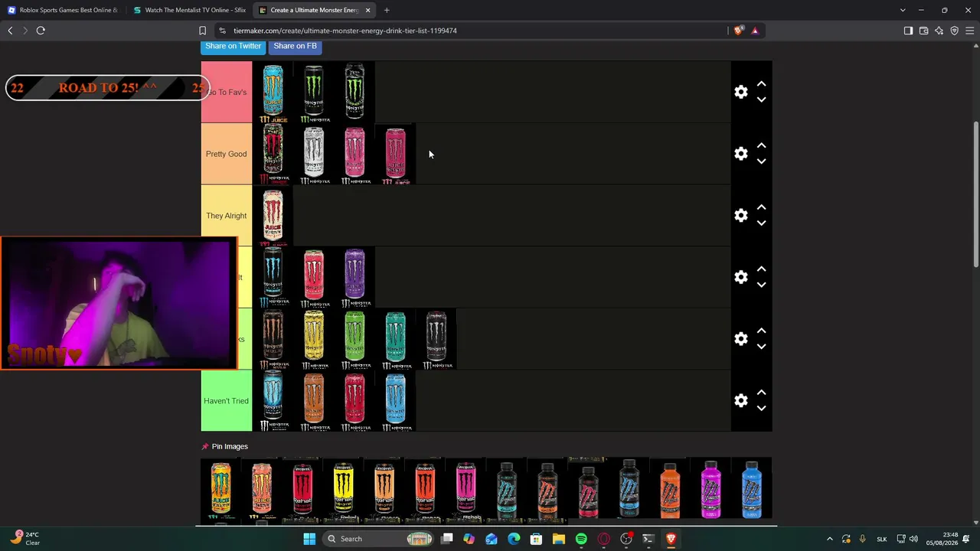Open the tab search dropdown
Viewport: 980px width, 551px height.
(x=903, y=10)
